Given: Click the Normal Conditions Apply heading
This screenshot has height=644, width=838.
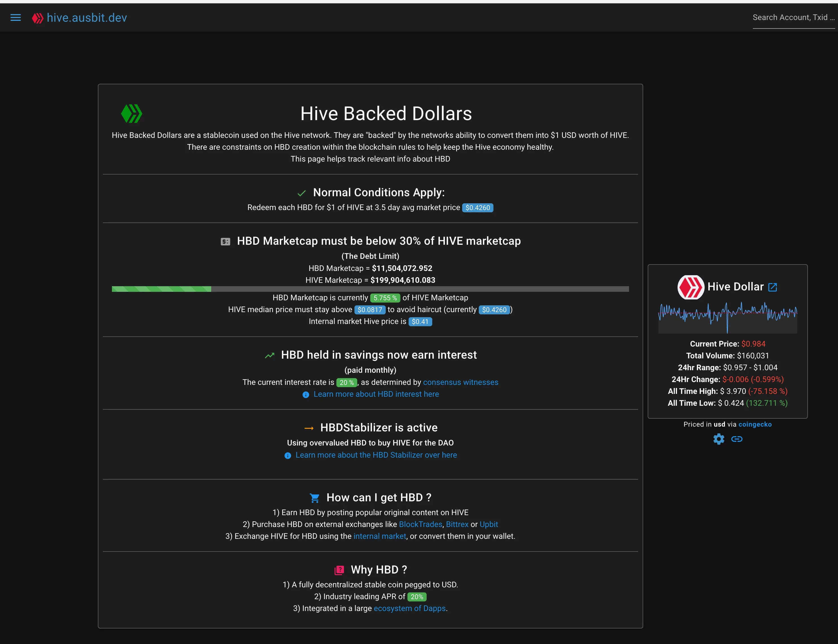Looking at the screenshot, I should [379, 192].
